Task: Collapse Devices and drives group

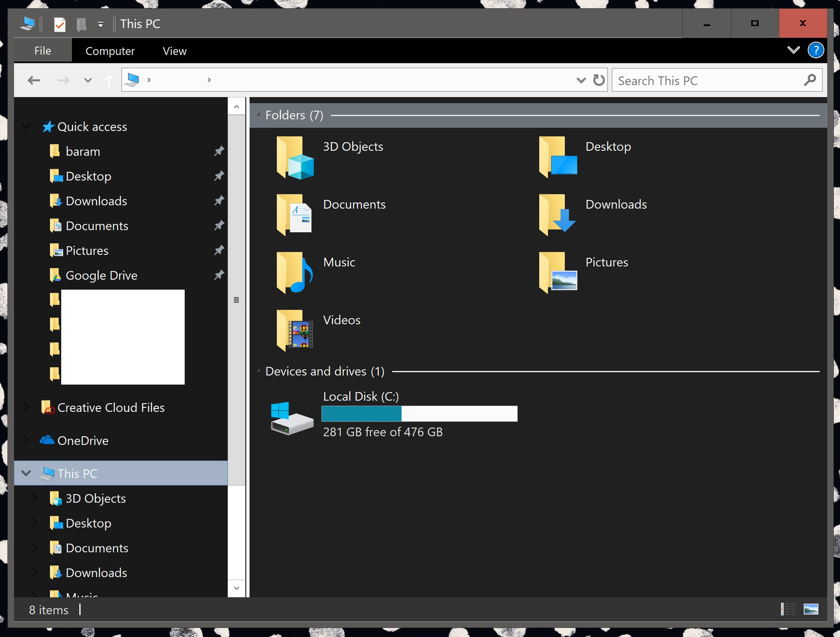Action: (258, 371)
